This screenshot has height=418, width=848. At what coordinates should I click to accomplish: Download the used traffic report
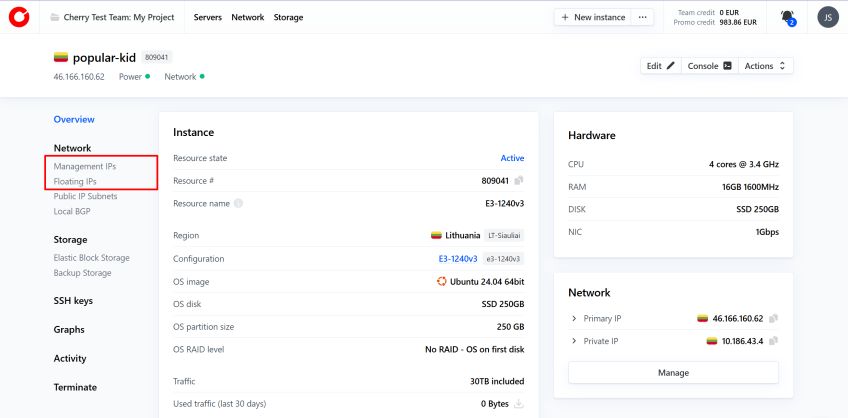[x=519, y=404]
